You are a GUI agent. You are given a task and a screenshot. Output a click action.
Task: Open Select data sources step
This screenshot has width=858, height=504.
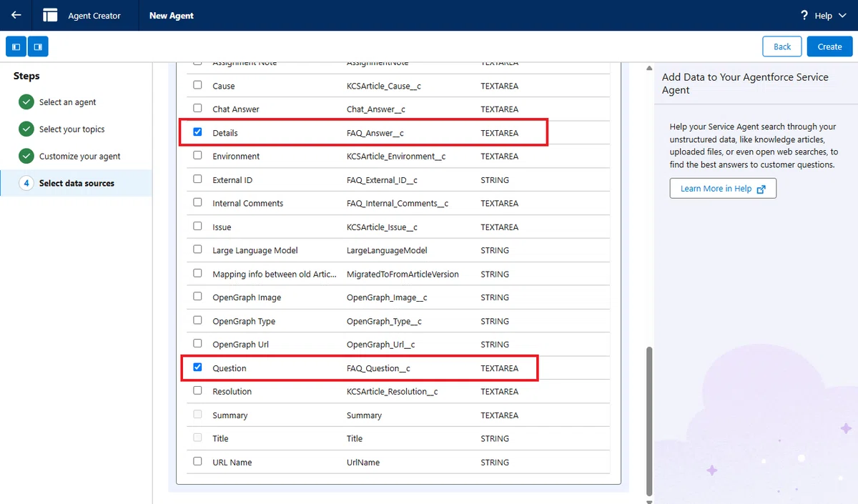point(77,183)
